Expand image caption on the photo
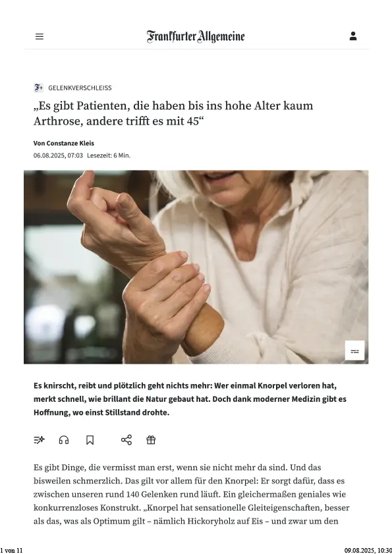This screenshot has width=392, height=554. click(x=354, y=350)
